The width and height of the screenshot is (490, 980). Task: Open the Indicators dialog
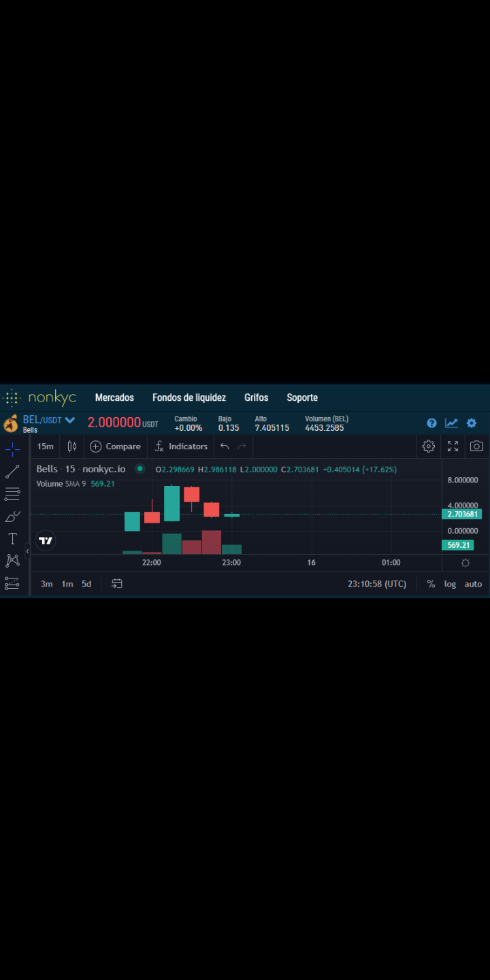pos(181,446)
